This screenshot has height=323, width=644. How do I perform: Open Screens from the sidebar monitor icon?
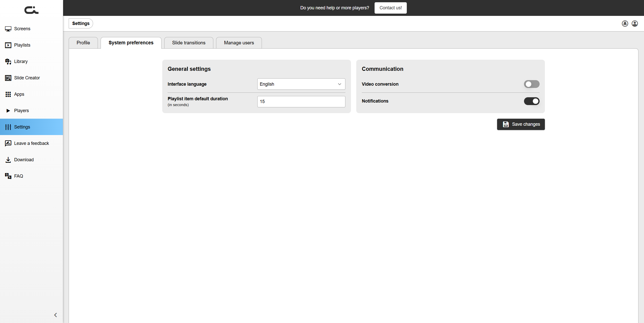click(x=8, y=29)
